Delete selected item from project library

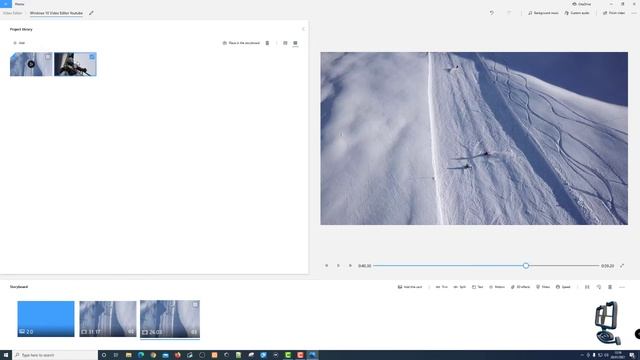click(267, 43)
